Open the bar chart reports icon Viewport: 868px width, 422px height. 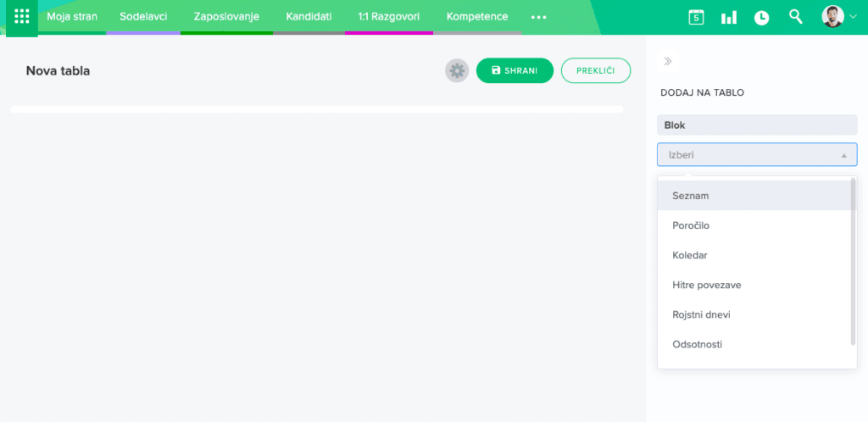729,17
